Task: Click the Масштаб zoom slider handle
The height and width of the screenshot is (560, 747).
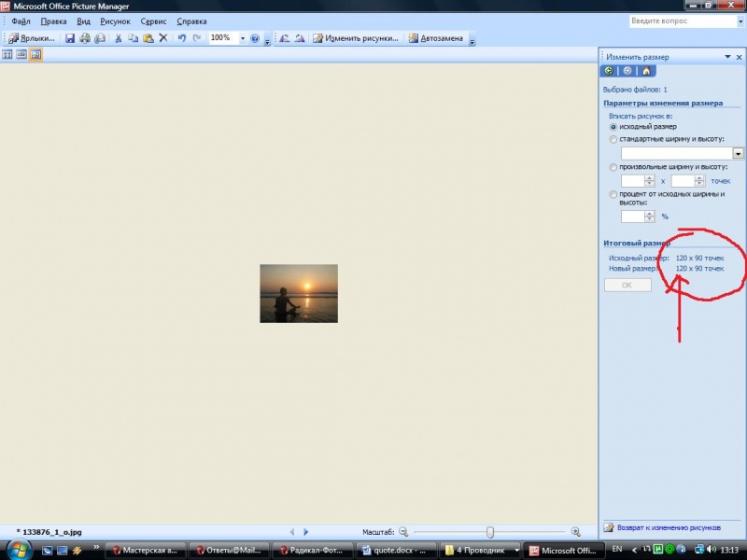Action: click(490, 531)
